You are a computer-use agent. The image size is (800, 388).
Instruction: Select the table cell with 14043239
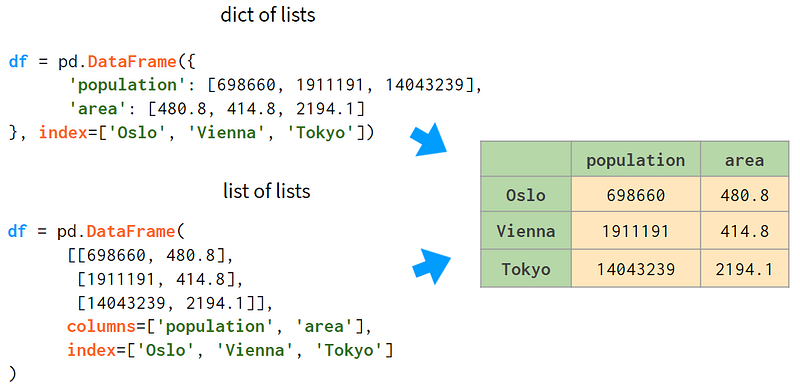pyautogui.click(x=636, y=269)
